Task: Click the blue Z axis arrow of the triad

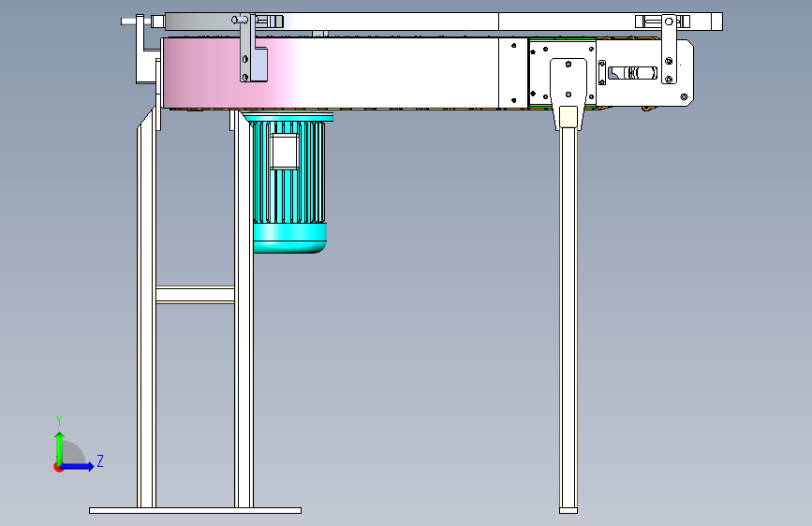Action: click(x=78, y=466)
